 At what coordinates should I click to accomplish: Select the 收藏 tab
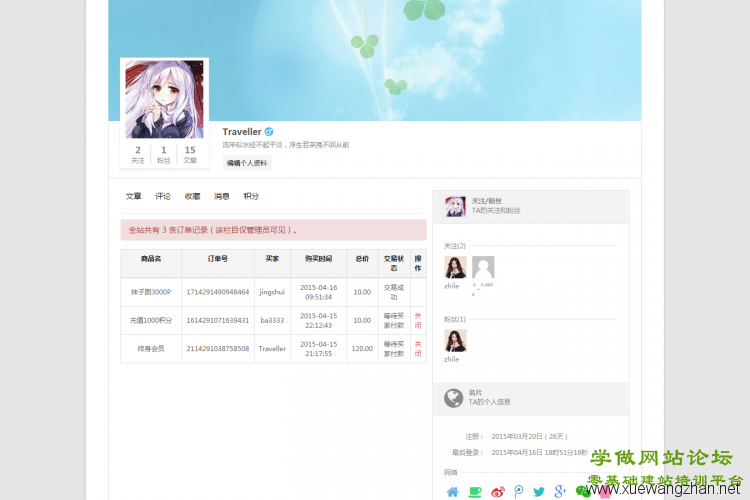[x=192, y=197]
